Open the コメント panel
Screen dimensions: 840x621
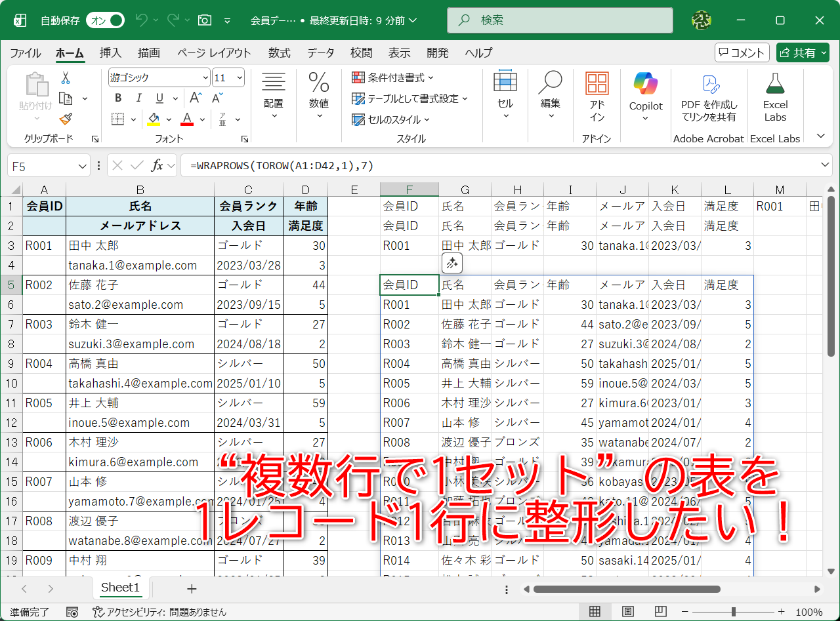[x=742, y=52]
